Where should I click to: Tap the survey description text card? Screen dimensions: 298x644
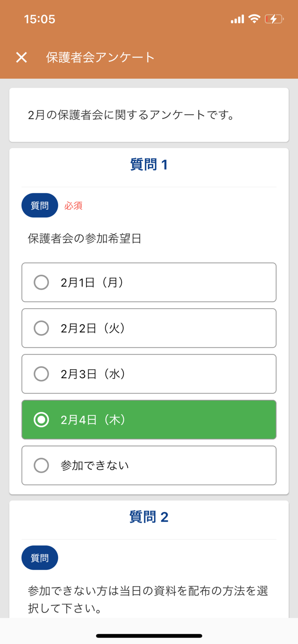149,114
